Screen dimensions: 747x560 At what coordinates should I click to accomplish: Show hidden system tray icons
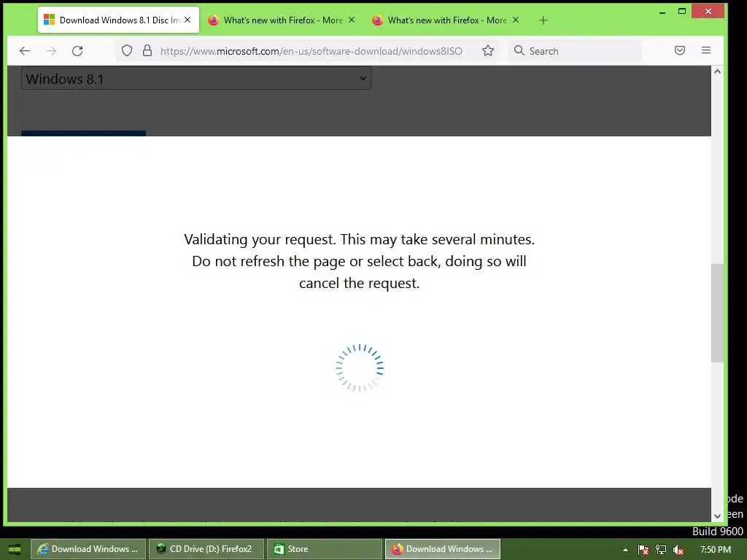point(625,550)
